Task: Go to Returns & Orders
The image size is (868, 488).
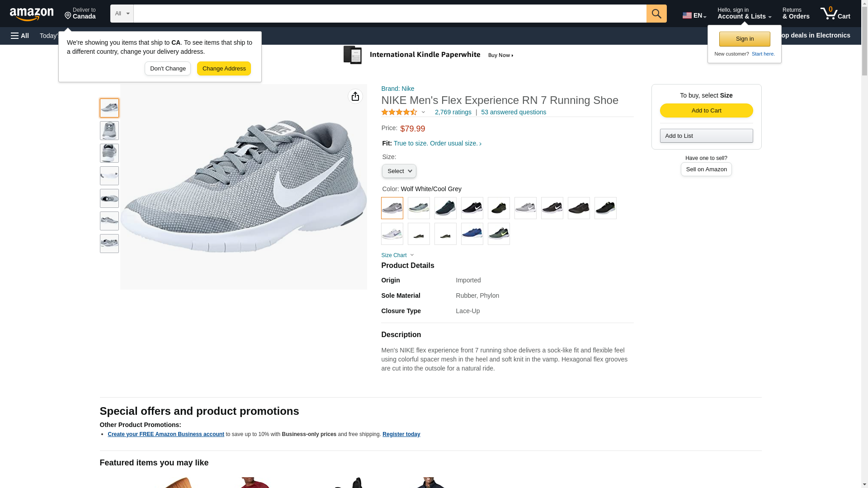Action: 796,14
